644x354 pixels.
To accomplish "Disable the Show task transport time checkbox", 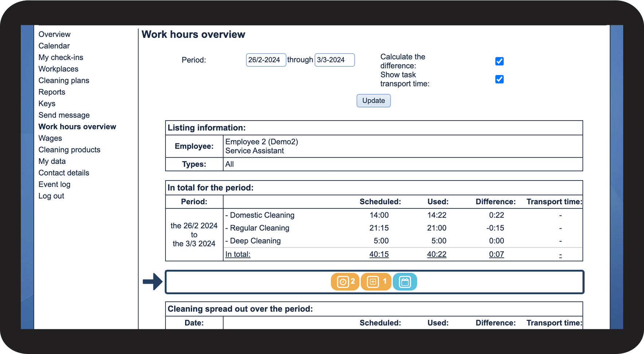I will point(499,79).
